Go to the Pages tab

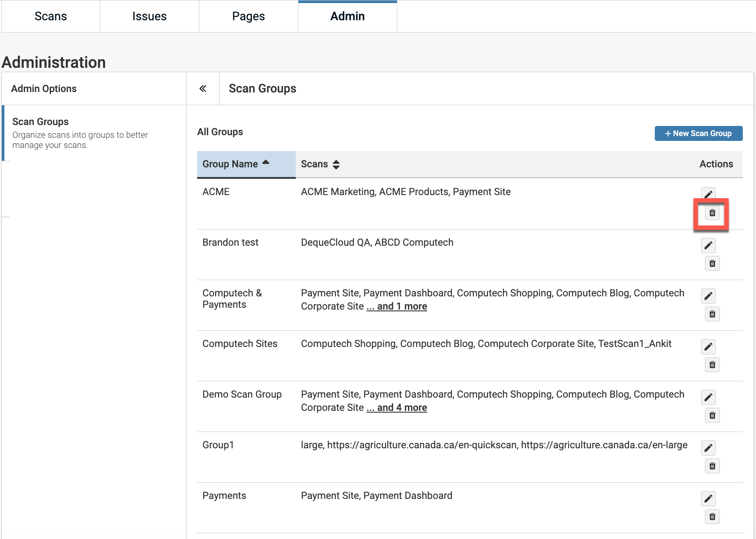click(248, 16)
